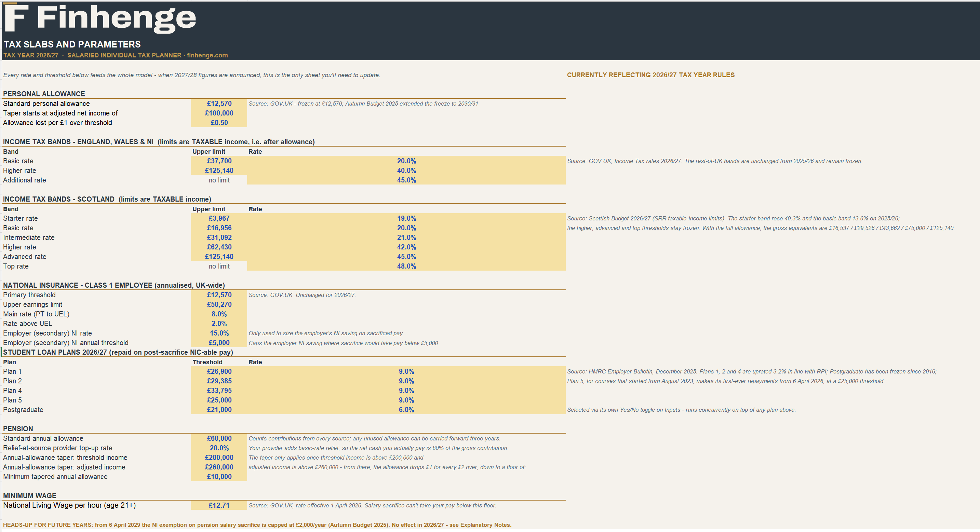Image resolution: width=980 pixels, height=532 pixels.
Task: Click the 'National Living Wage per hour (age 21+)' label
Action: point(69,505)
